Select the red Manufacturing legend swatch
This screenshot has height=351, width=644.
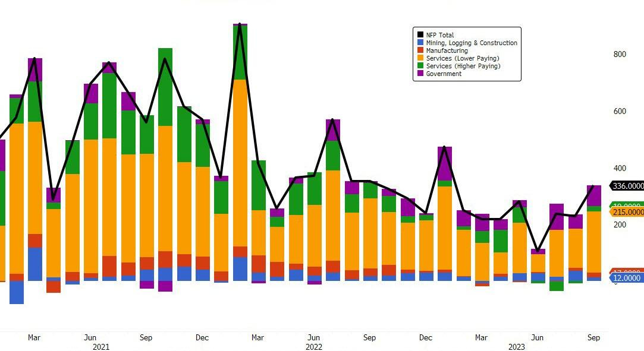[x=420, y=50]
